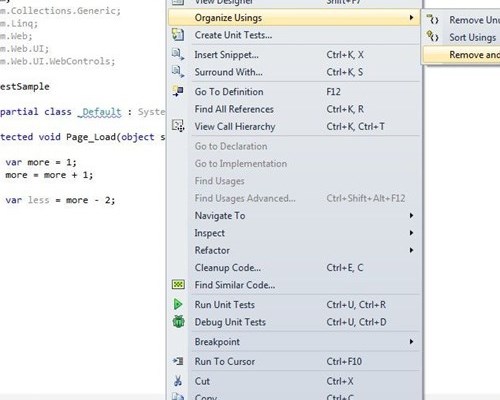Click the grayed Find Usages entry
Image resolution: width=500 pixels, height=400 pixels.
pyautogui.click(x=294, y=181)
